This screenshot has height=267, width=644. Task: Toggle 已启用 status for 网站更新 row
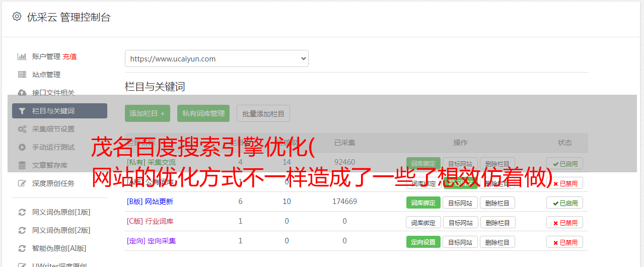pyautogui.click(x=564, y=203)
